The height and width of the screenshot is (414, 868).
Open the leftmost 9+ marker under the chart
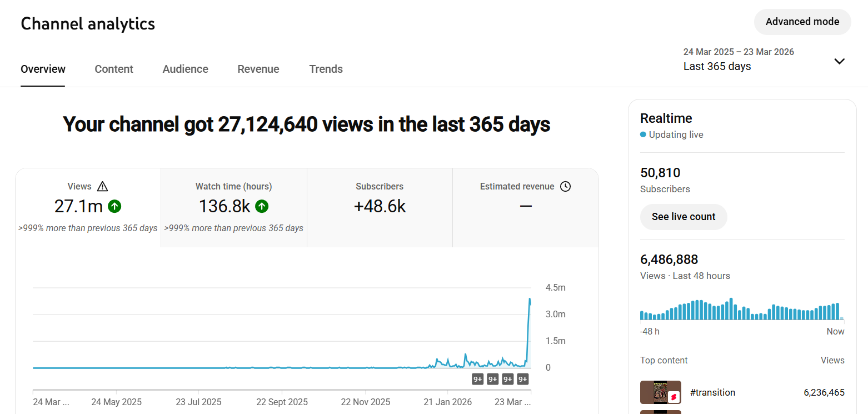tap(477, 379)
